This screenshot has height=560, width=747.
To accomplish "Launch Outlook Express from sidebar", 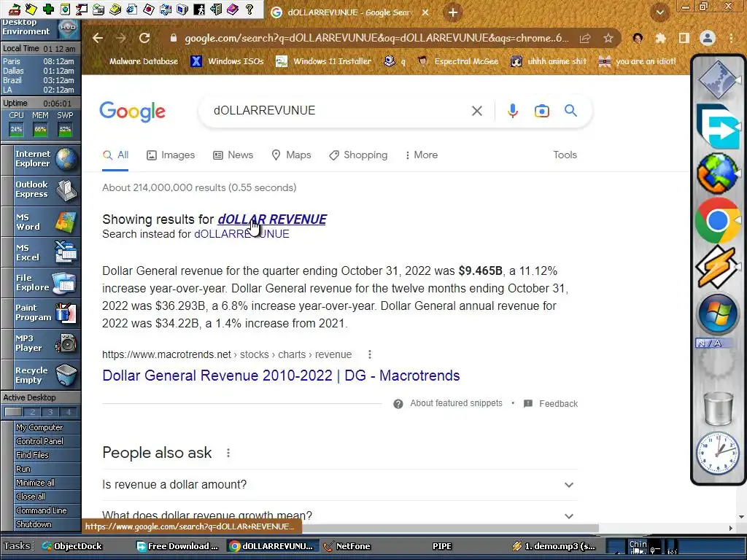I will click(x=41, y=190).
